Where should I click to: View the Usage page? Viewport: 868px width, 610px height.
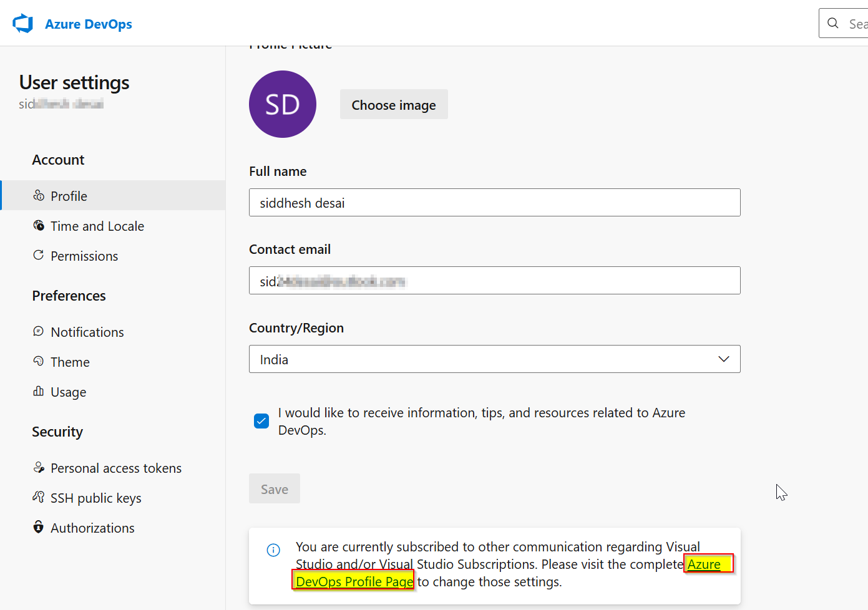point(113,392)
